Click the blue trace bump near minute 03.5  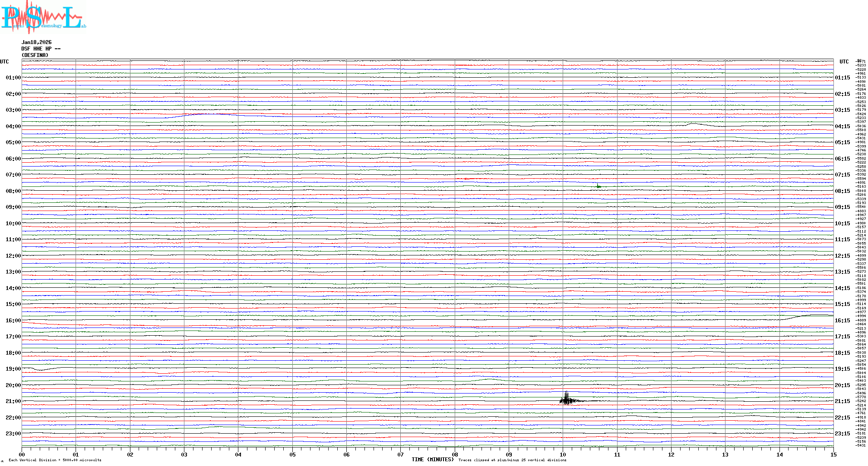(x=211, y=113)
